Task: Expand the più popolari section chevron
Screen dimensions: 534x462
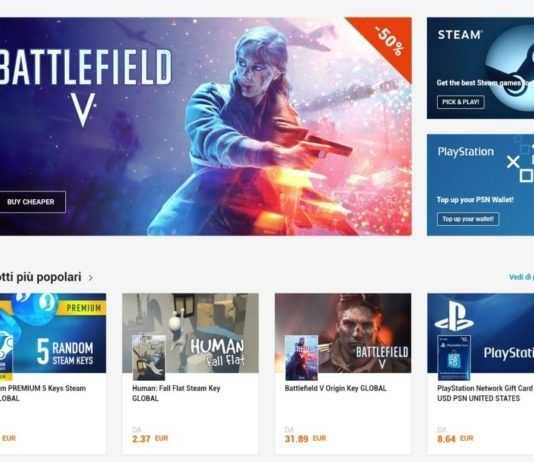Action: [x=91, y=278]
